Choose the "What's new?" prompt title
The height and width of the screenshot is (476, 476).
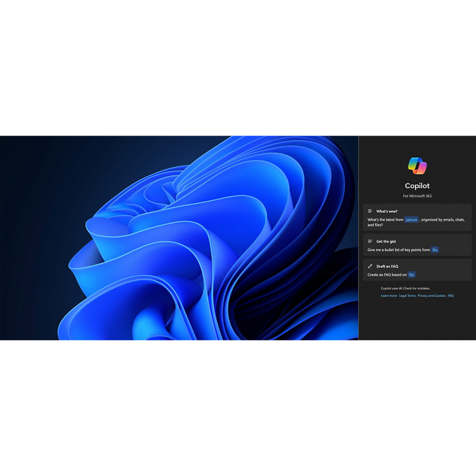pos(387,211)
